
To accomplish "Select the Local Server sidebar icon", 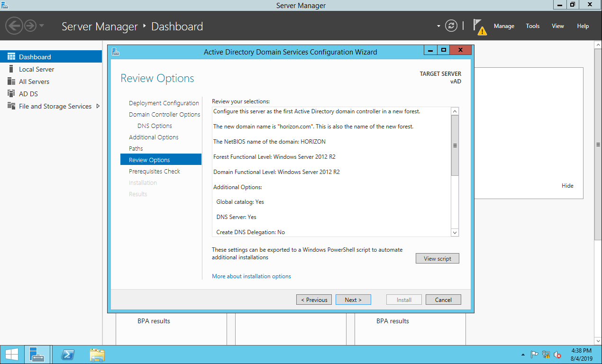I will click(x=11, y=69).
